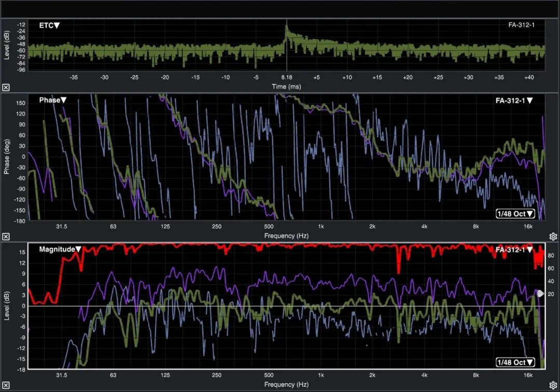Click 1k on the Magnitude frequency axis

321,376
